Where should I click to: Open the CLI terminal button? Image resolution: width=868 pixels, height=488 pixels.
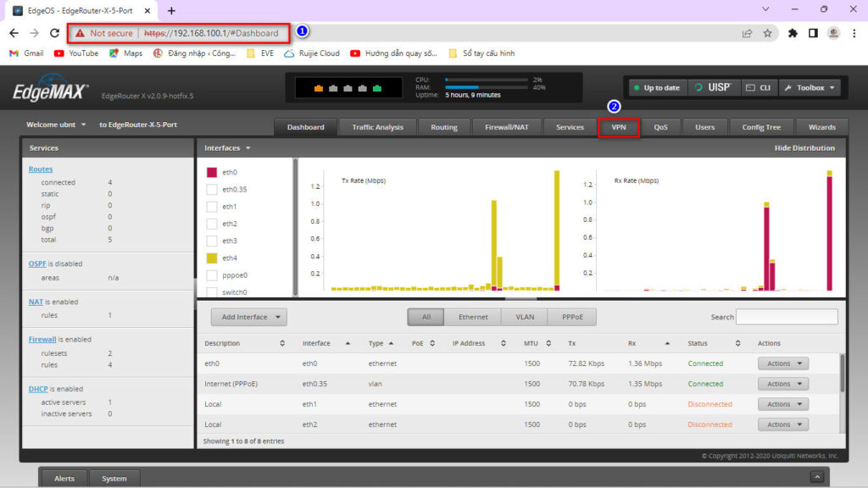[x=758, y=87]
